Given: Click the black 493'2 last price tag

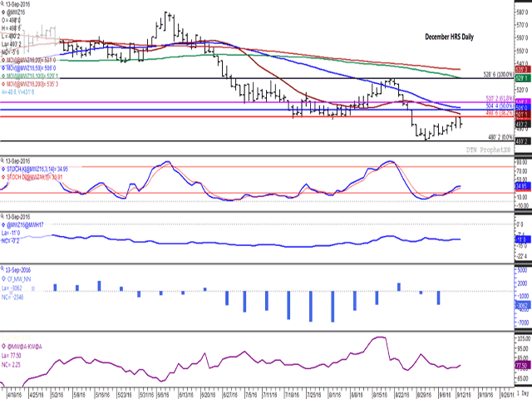Looking at the screenshot, I should click(523, 125).
